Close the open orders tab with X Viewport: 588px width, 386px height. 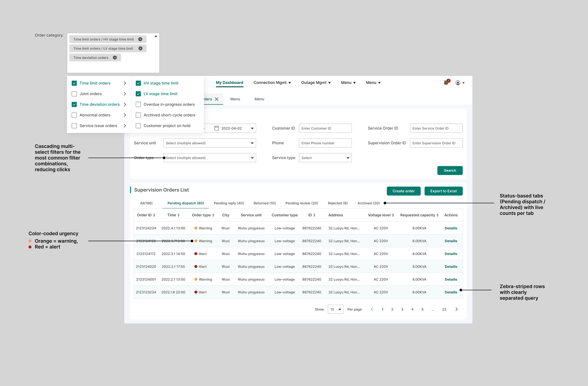coord(217,99)
